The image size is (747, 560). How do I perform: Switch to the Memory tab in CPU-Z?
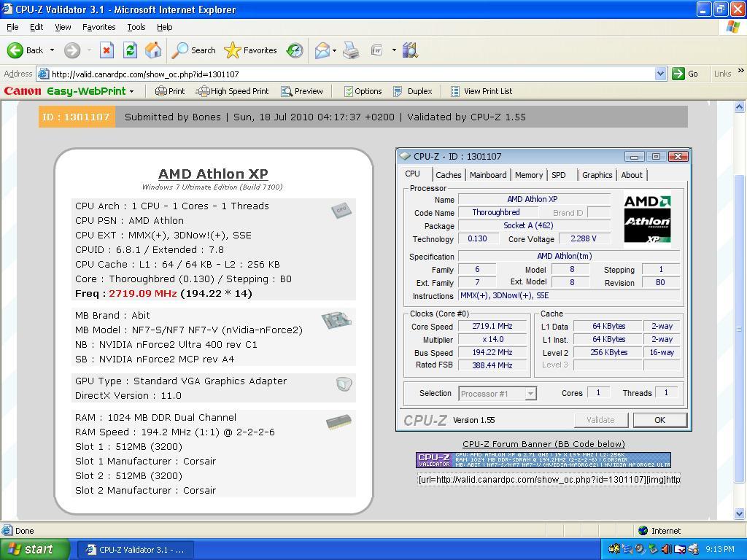coord(529,175)
